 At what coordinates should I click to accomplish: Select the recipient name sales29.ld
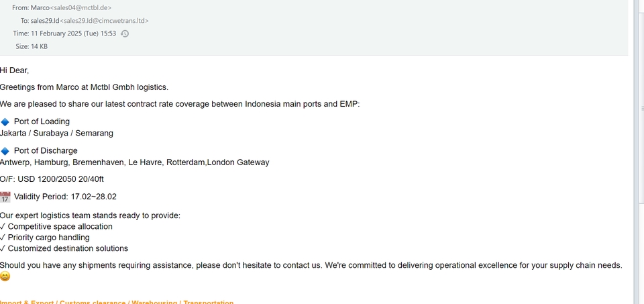(46, 21)
